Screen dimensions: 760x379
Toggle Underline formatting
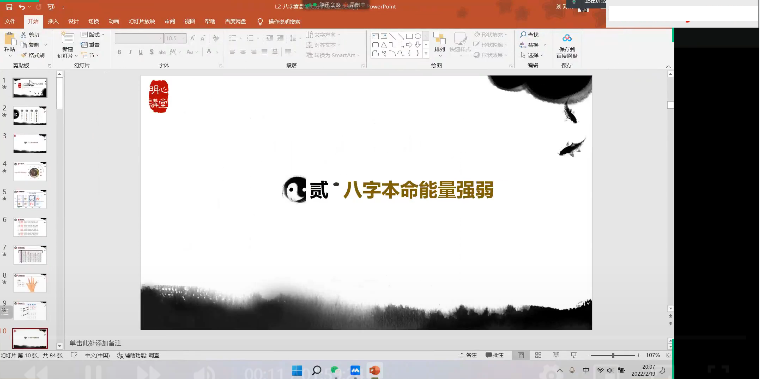141,52
